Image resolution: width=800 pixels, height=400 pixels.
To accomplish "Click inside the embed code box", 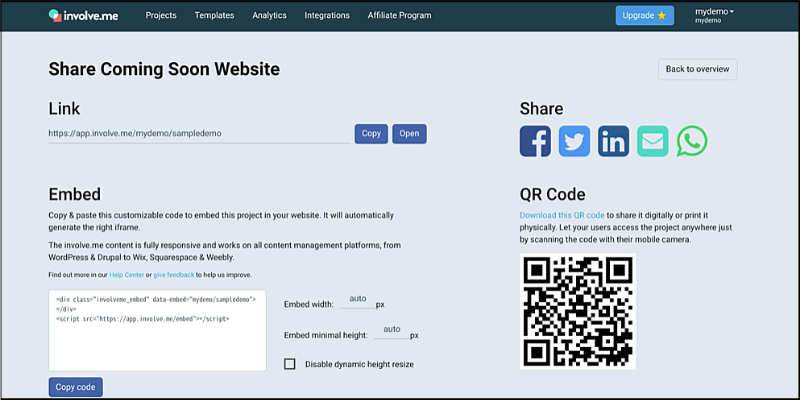I will coord(158,331).
